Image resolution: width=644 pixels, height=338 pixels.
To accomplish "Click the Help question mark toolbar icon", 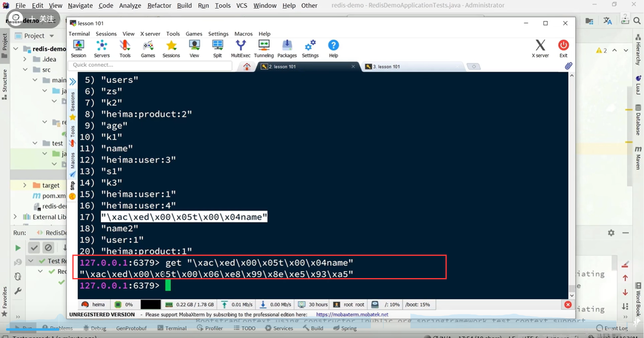I will pos(334,49).
